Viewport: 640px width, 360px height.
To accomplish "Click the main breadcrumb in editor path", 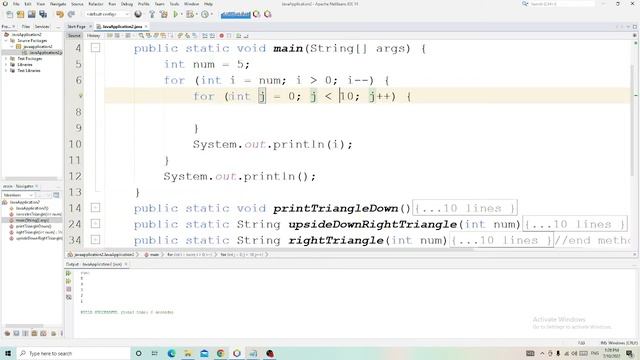I will point(154,255).
